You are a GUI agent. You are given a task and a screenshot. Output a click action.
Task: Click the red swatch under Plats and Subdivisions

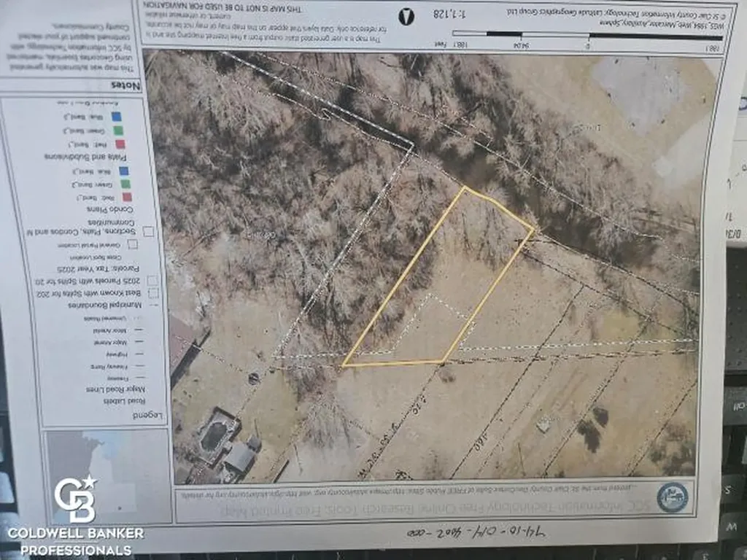pos(120,144)
